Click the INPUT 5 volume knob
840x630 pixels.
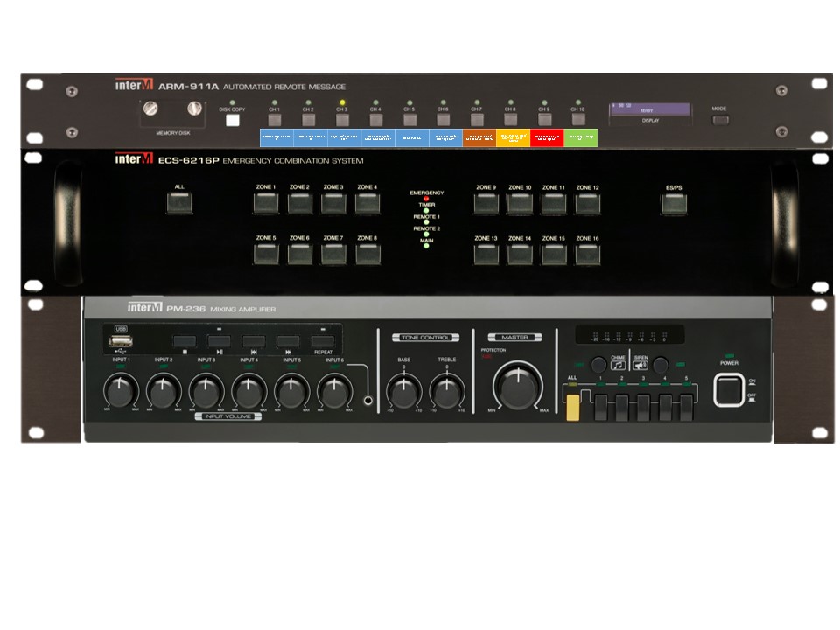(292, 392)
